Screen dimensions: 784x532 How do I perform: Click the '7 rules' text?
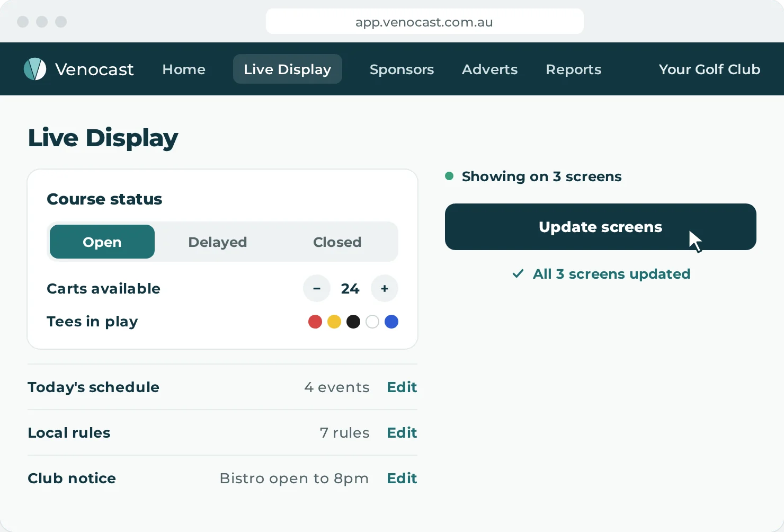tap(345, 432)
